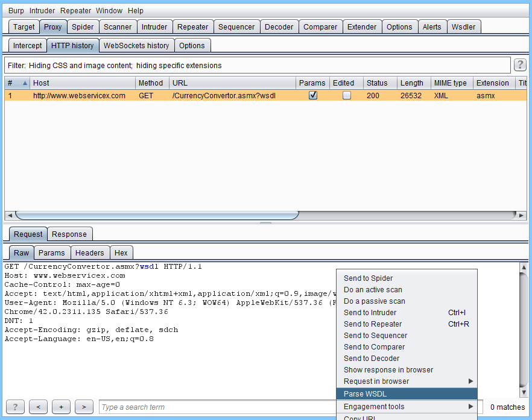Open the Burp menu

click(16, 10)
